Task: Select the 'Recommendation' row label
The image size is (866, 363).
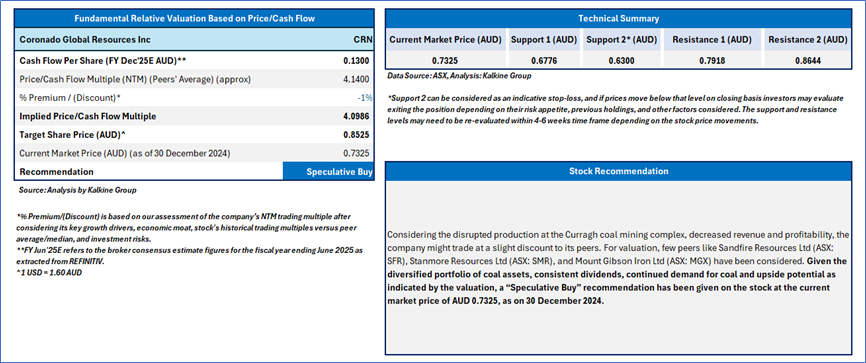Action: coord(56,172)
